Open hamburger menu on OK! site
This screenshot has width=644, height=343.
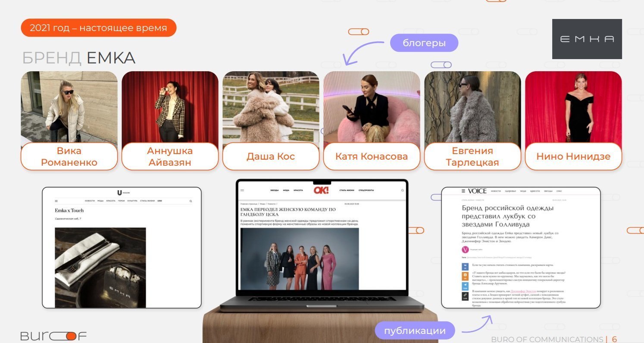pyautogui.click(x=242, y=190)
